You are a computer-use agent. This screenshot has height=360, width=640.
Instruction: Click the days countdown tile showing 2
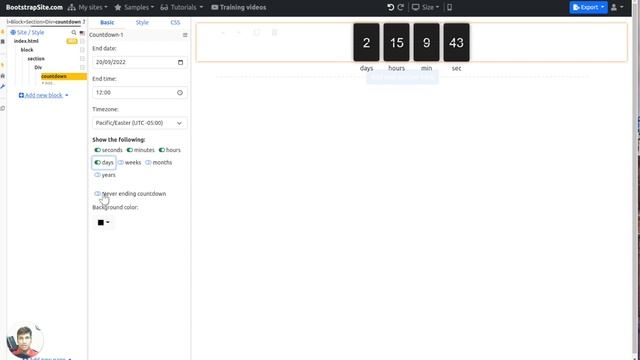[x=366, y=42]
